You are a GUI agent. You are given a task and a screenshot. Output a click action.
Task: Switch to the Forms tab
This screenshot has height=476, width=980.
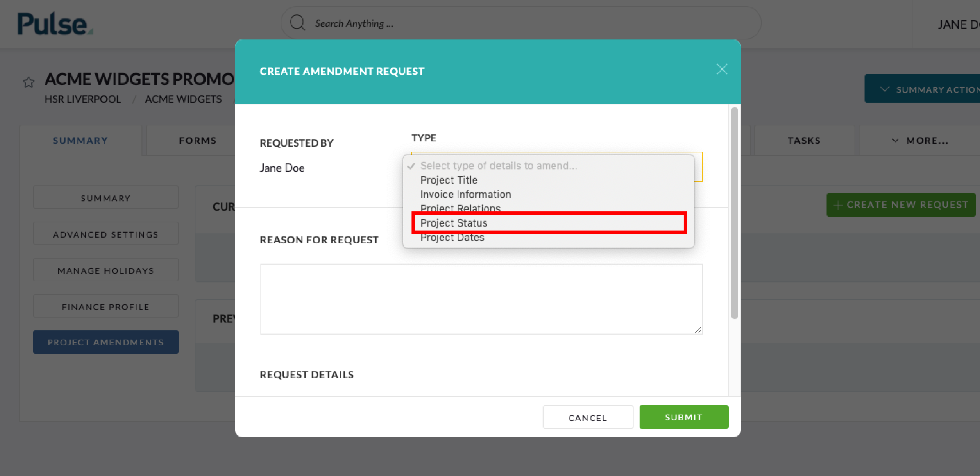coord(198,141)
